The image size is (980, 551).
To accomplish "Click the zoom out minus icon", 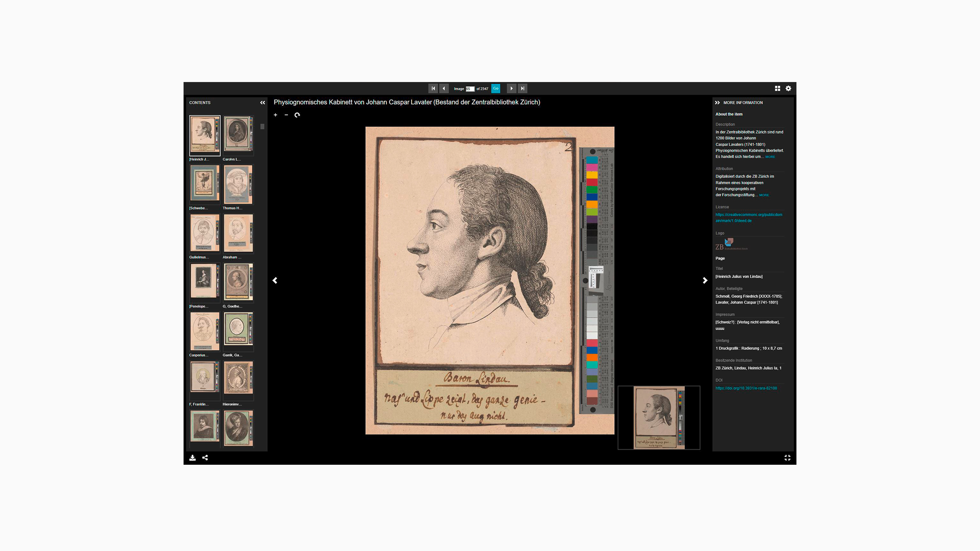I will pyautogui.click(x=286, y=115).
